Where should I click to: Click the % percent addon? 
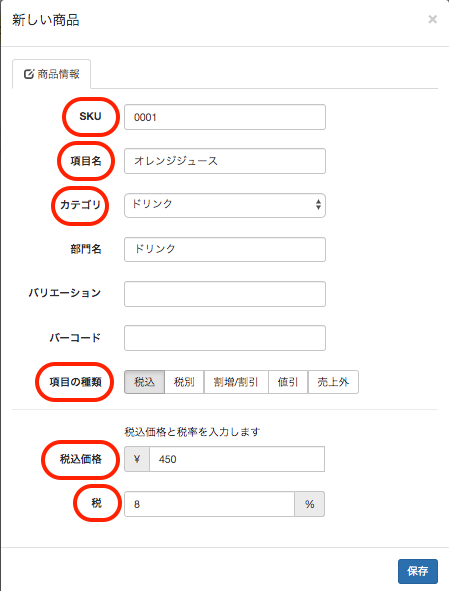click(310, 504)
